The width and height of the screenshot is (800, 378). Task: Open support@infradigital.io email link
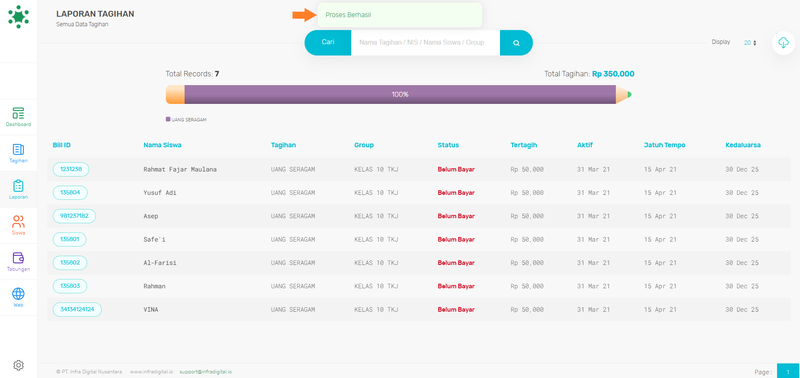pyautogui.click(x=206, y=372)
